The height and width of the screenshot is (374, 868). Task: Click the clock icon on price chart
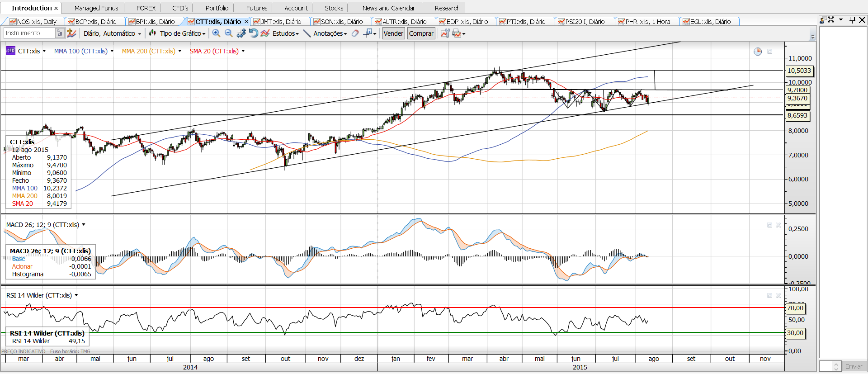coord(758,52)
